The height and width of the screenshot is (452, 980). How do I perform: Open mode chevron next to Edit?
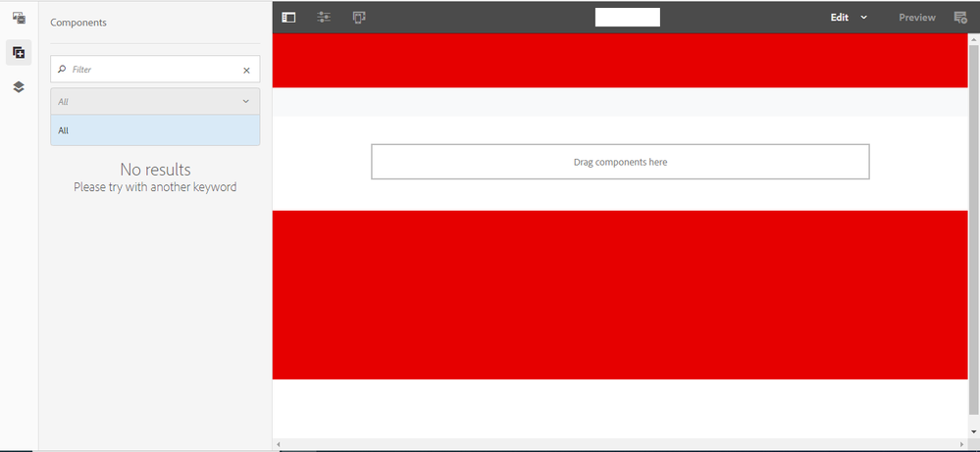pos(864,18)
